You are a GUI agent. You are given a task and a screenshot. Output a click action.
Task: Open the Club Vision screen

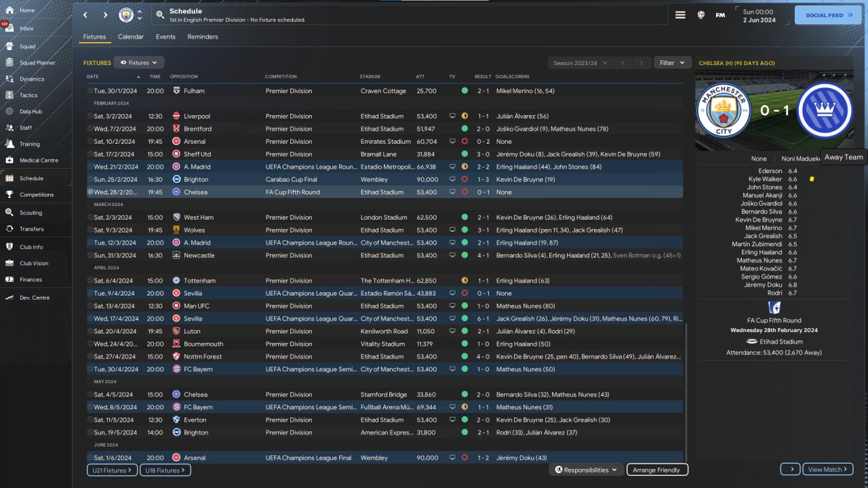coord(34,263)
